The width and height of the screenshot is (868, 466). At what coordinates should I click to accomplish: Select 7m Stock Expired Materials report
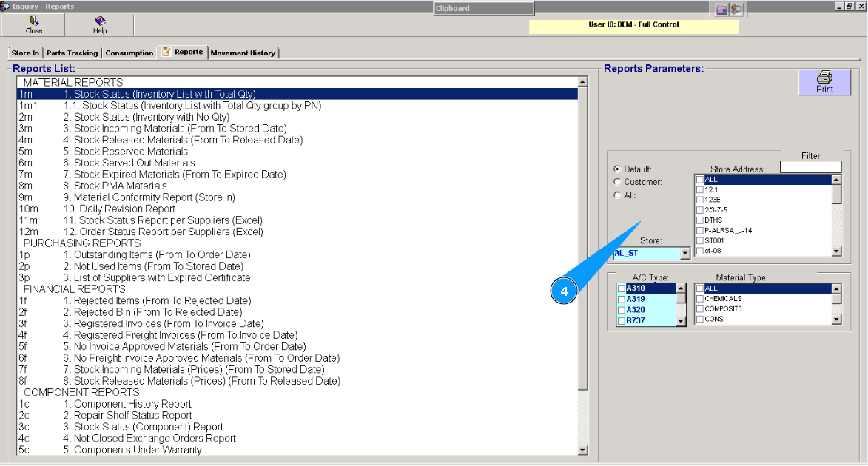(297, 175)
